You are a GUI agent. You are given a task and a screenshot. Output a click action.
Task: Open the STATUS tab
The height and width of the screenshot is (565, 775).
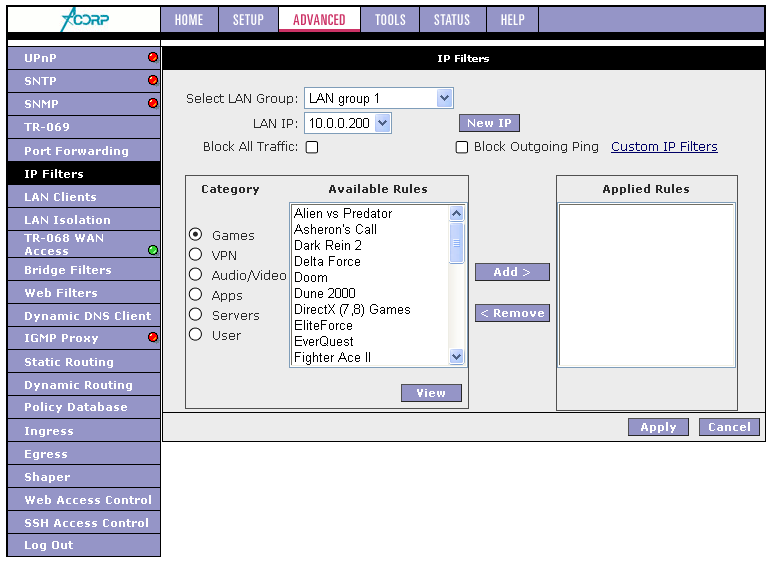tap(452, 20)
